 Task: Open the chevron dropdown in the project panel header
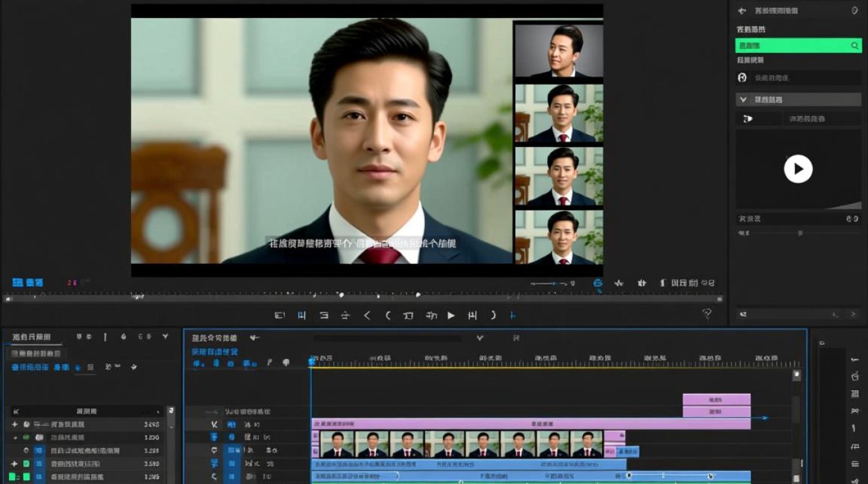coord(165,336)
